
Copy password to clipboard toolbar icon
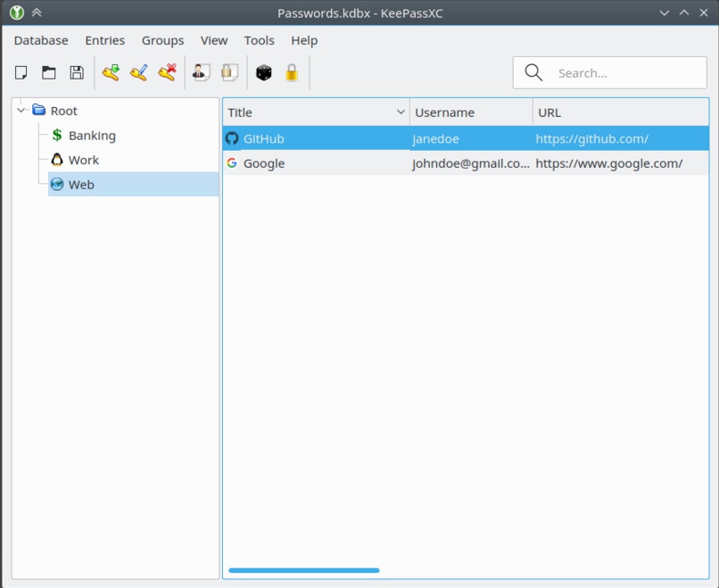pos(229,73)
